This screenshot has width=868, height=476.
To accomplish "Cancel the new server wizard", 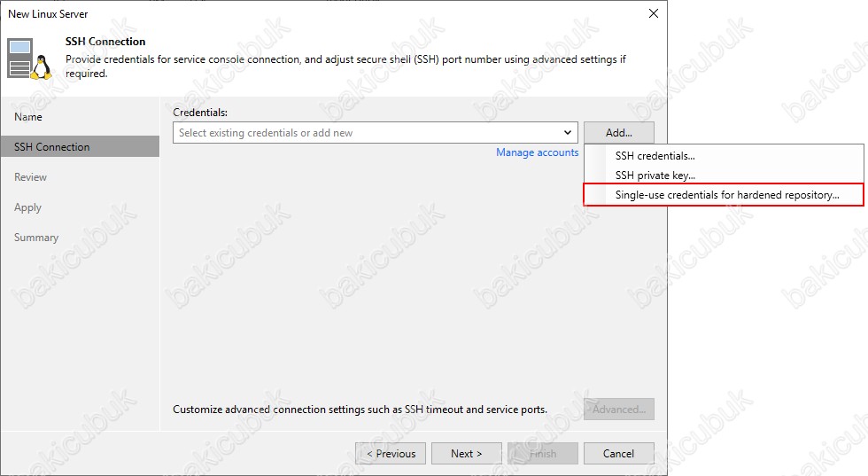I will [x=618, y=454].
